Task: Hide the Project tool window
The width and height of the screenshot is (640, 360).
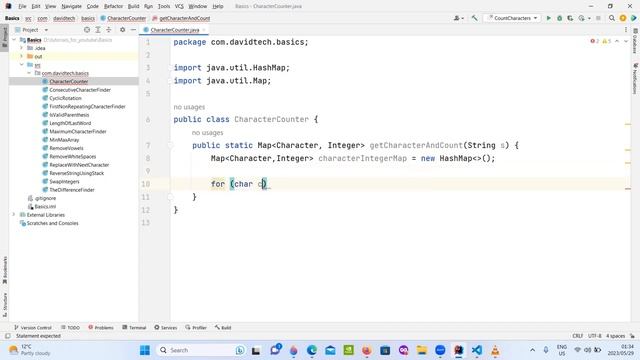Action: (133, 30)
